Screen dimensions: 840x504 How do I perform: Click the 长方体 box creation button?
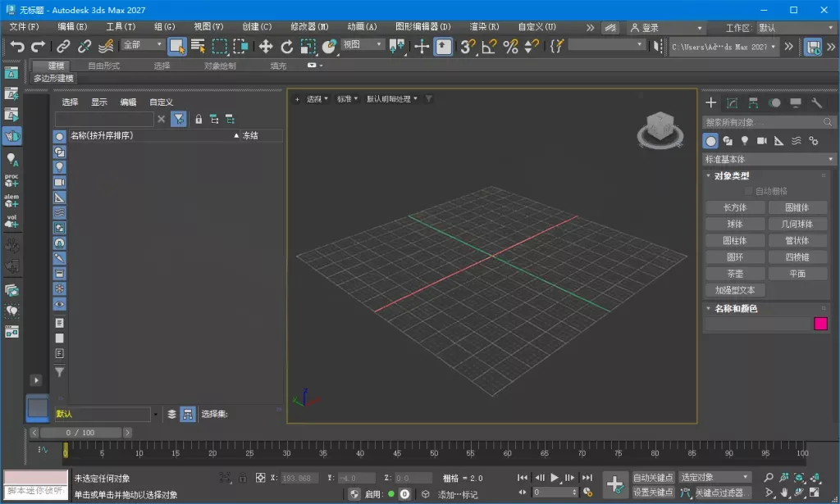coord(733,207)
